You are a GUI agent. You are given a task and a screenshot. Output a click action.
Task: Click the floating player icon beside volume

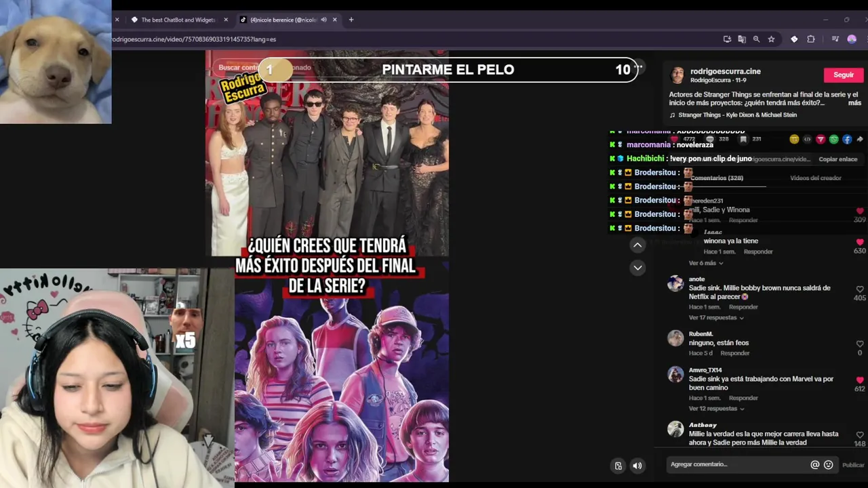point(618,466)
